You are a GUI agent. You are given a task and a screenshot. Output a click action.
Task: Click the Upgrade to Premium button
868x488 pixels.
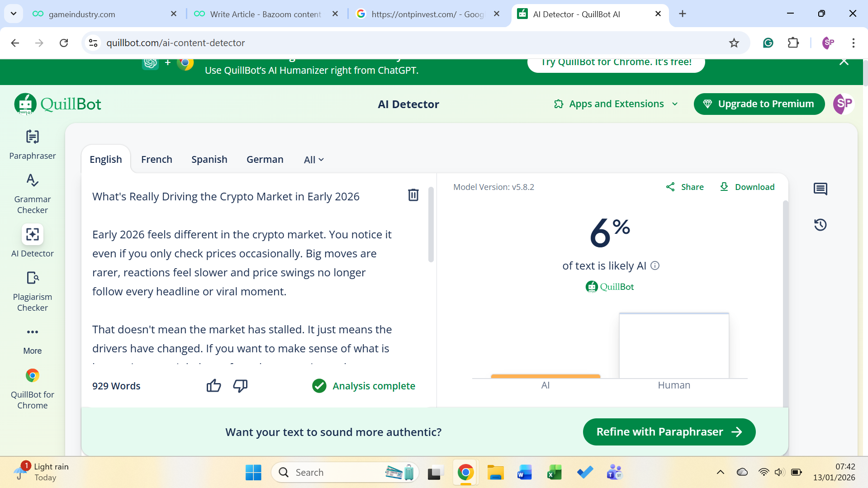point(759,104)
